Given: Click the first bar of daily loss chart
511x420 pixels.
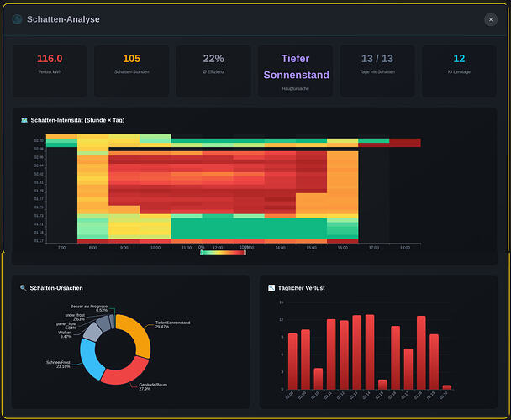Looking at the screenshot, I should [292, 361].
